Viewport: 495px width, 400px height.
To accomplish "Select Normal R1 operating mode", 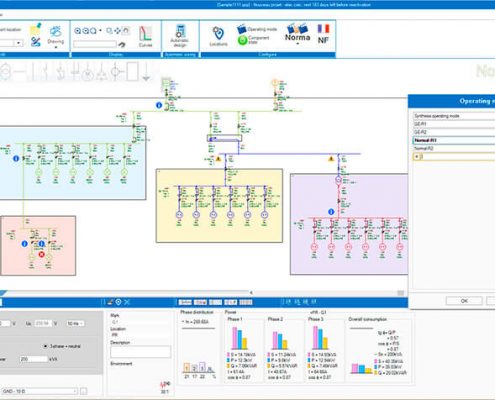I will 454,140.
